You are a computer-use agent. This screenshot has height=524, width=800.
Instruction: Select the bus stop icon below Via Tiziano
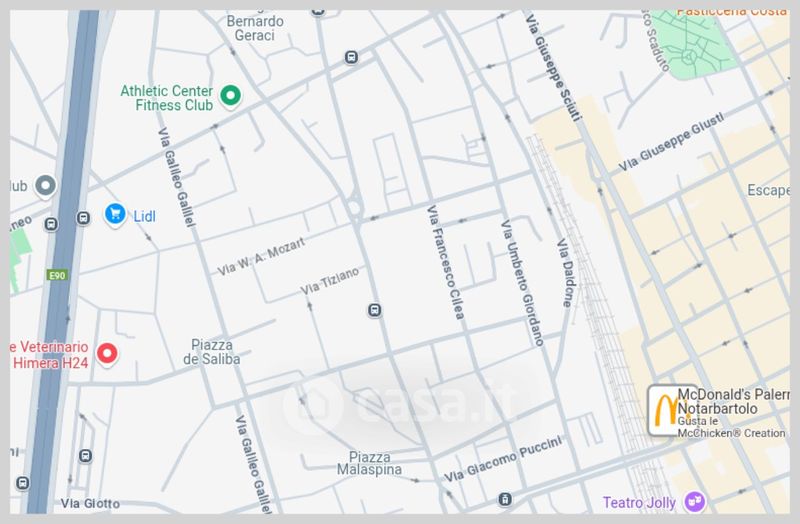374,310
